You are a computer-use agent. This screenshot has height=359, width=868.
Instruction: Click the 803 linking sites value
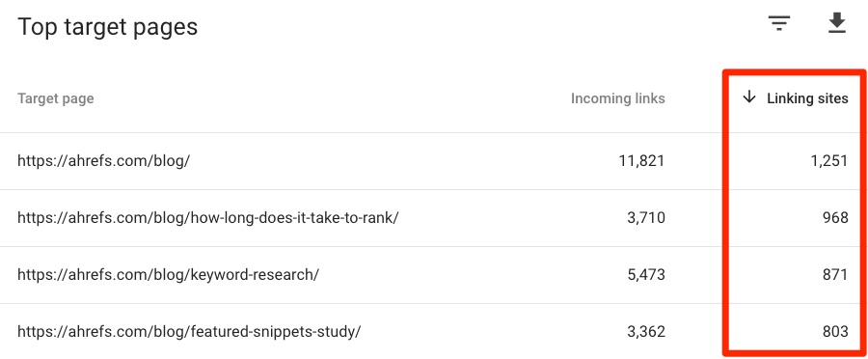pos(835,332)
